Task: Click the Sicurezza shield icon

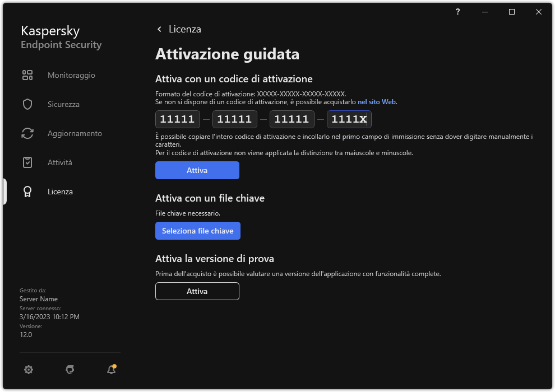Action: click(x=27, y=104)
